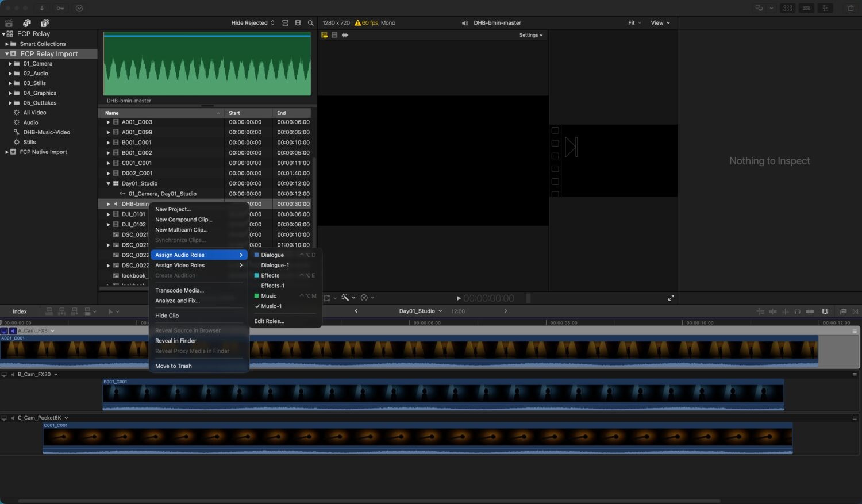Open the viewer View dropdown
This screenshot has height=504, width=862.
click(x=660, y=23)
